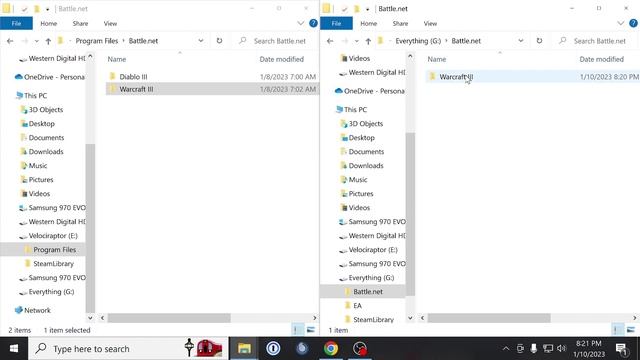Image resolution: width=640 pixels, height=360 pixels.
Task: Open File menu in left Explorer window
Action: [x=16, y=24]
